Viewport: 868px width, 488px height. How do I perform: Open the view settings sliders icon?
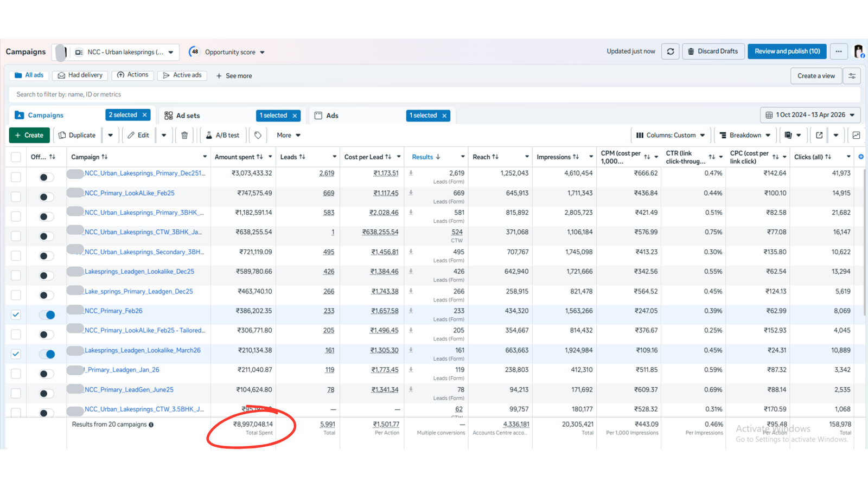[x=852, y=76]
